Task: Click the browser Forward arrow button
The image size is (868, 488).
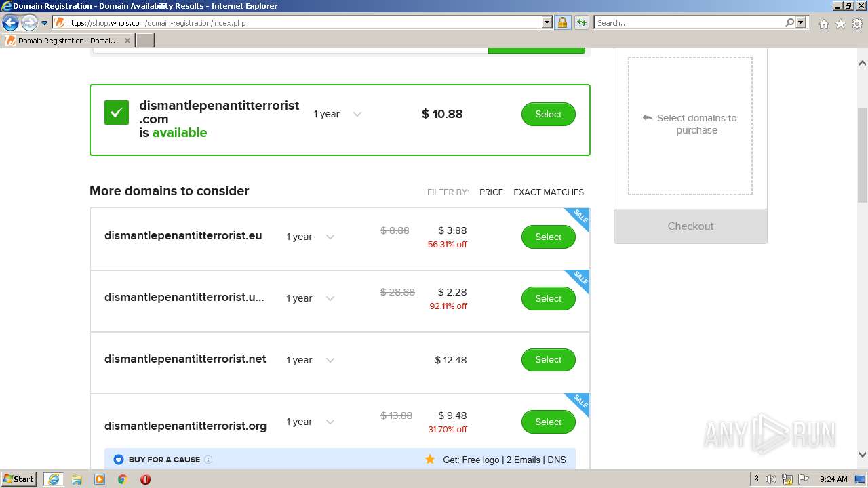Action: pyautogui.click(x=29, y=22)
